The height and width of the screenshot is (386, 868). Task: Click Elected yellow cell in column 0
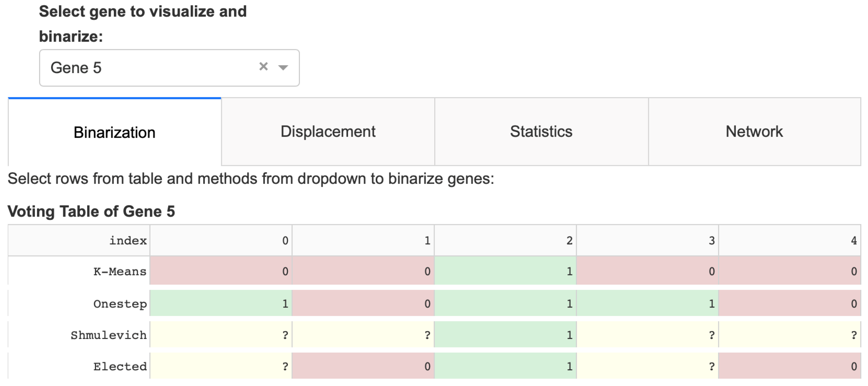coord(221,366)
